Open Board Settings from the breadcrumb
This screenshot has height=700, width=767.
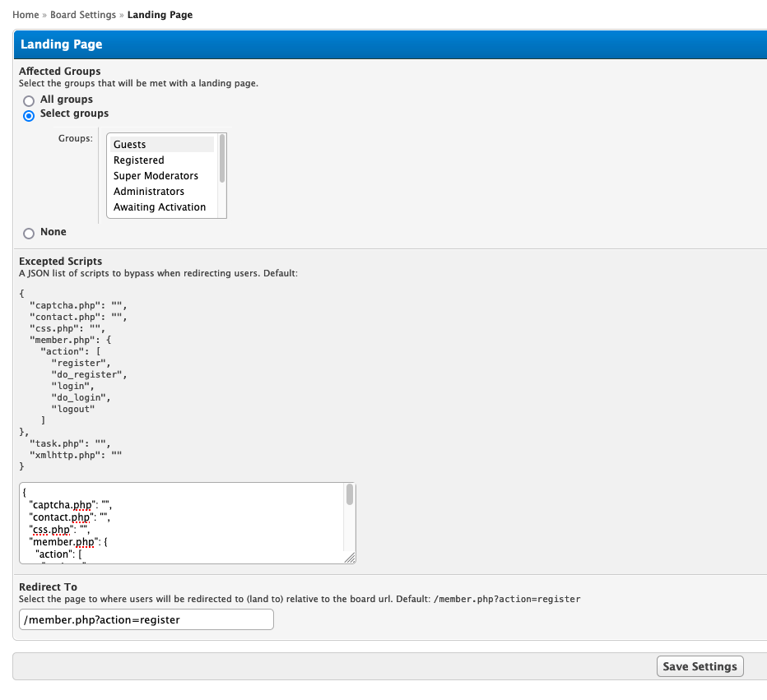coord(83,15)
